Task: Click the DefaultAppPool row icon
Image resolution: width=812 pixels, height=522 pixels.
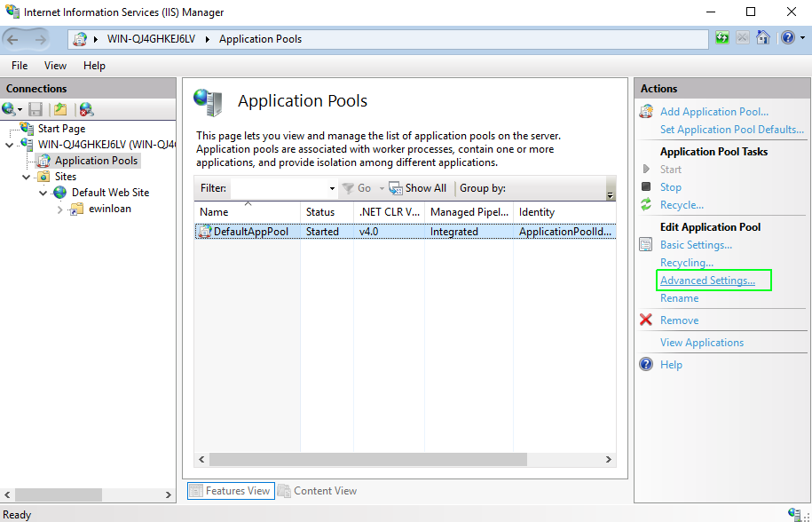Action: coord(205,232)
